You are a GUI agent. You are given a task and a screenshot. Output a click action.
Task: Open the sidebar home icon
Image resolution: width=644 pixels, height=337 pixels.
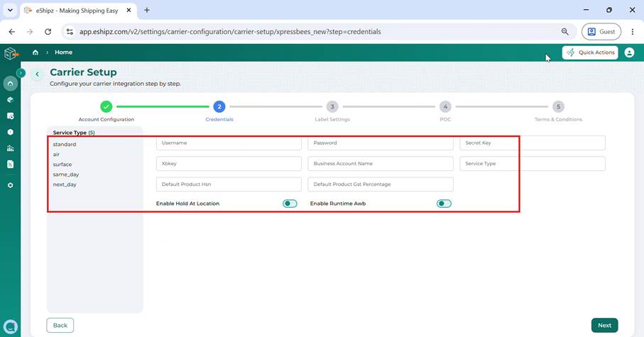coord(10,84)
